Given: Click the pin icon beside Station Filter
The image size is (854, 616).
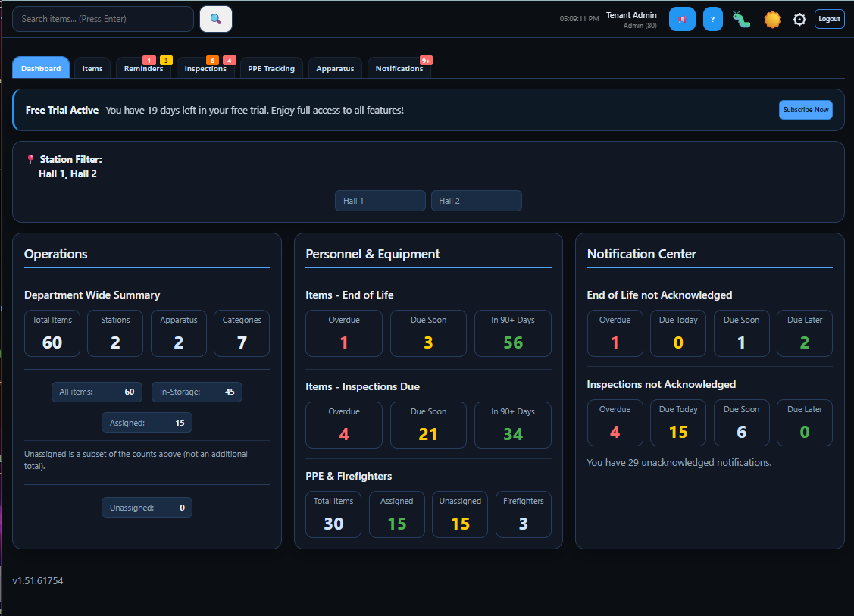Looking at the screenshot, I should [30, 158].
